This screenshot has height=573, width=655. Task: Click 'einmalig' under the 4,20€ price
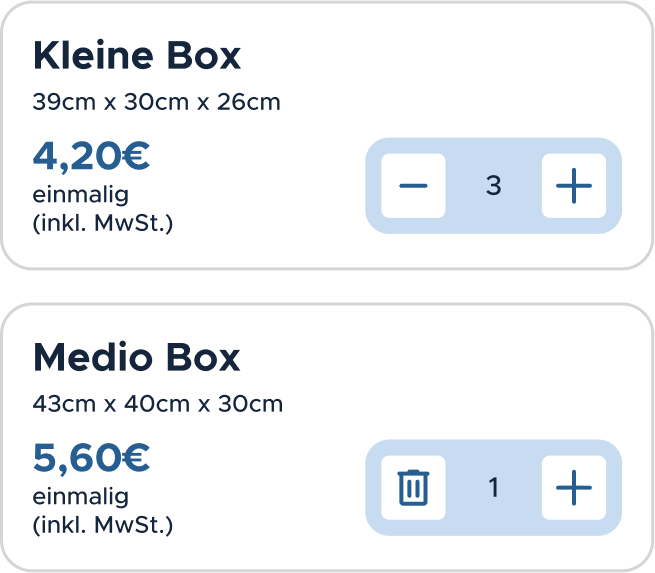coord(81,195)
